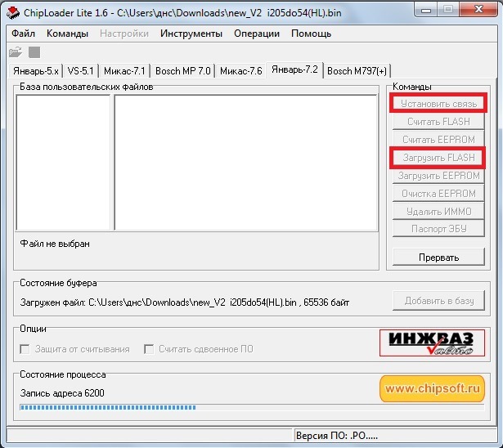Screen dimensions: 503x448
Task: Click the right user files list pane
Action: pyautogui.click(x=245, y=163)
